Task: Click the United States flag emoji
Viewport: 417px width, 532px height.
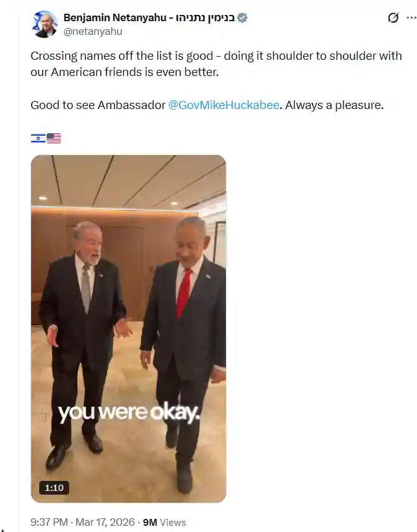Action: (x=54, y=138)
